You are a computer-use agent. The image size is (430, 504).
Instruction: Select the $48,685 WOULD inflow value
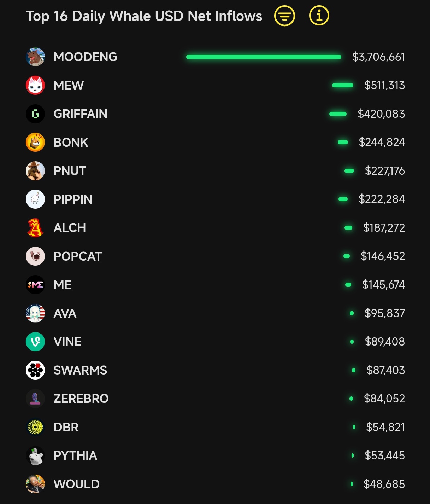tap(384, 484)
